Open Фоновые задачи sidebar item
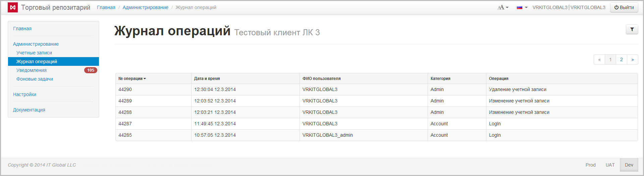This screenshot has height=176, width=644. pyautogui.click(x=35, y=79)
